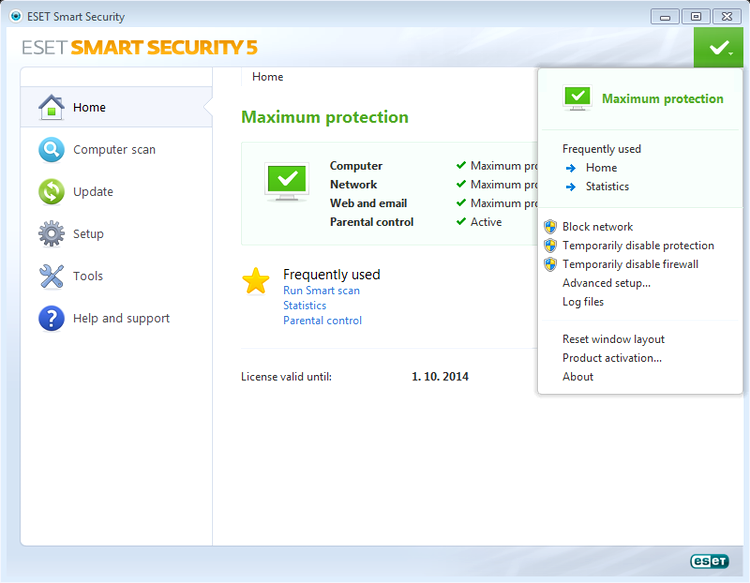Click the green monitor status icon in Home panel
Image resolution: width=750 pixels, height=583 pixels.
287,182
